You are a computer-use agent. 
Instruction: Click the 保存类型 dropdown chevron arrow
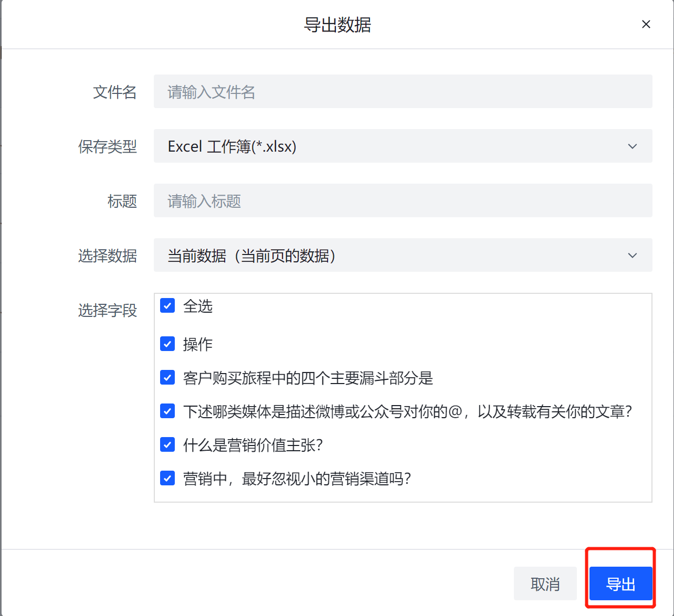[x=633, y=146]
